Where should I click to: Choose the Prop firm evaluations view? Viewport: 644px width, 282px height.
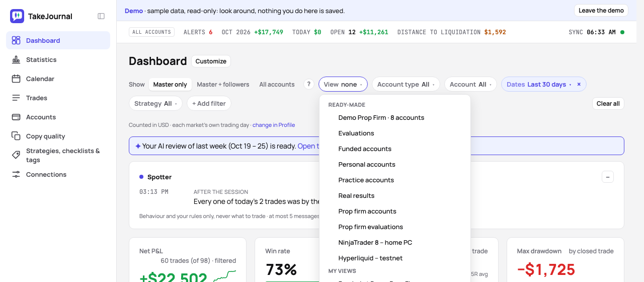[x=395, y=227]
